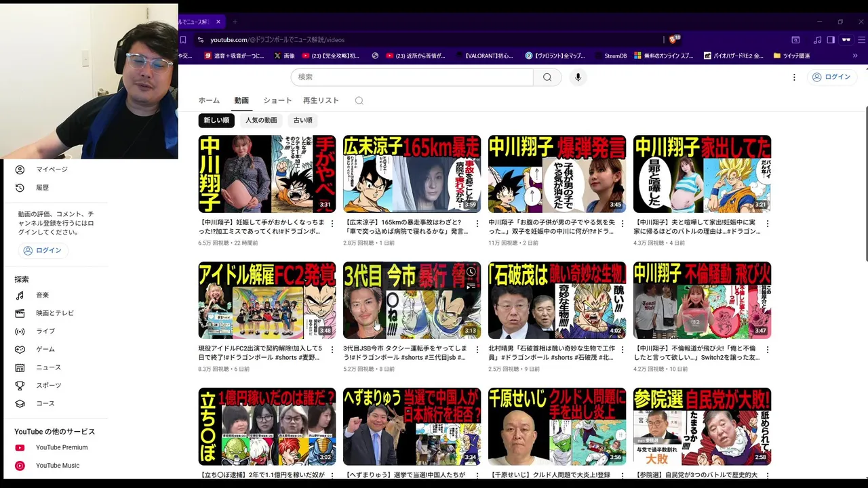Click the sidebar ログイン button

[x=42, y=250]
